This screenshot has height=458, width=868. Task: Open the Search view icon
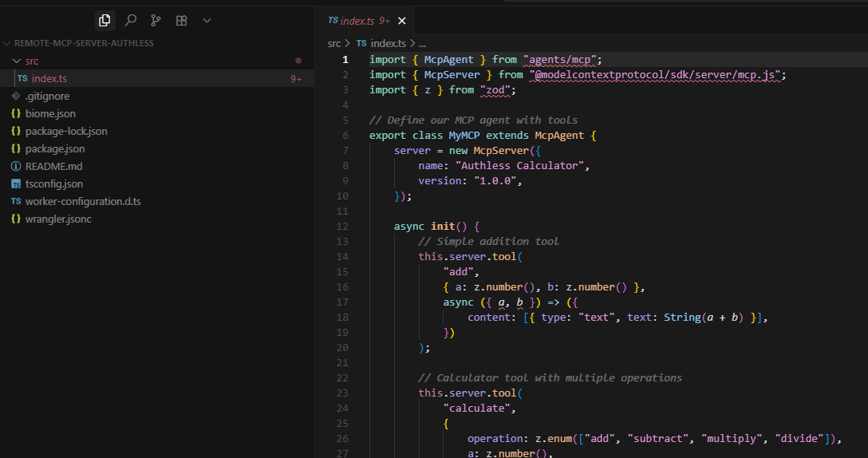(130, 21)
